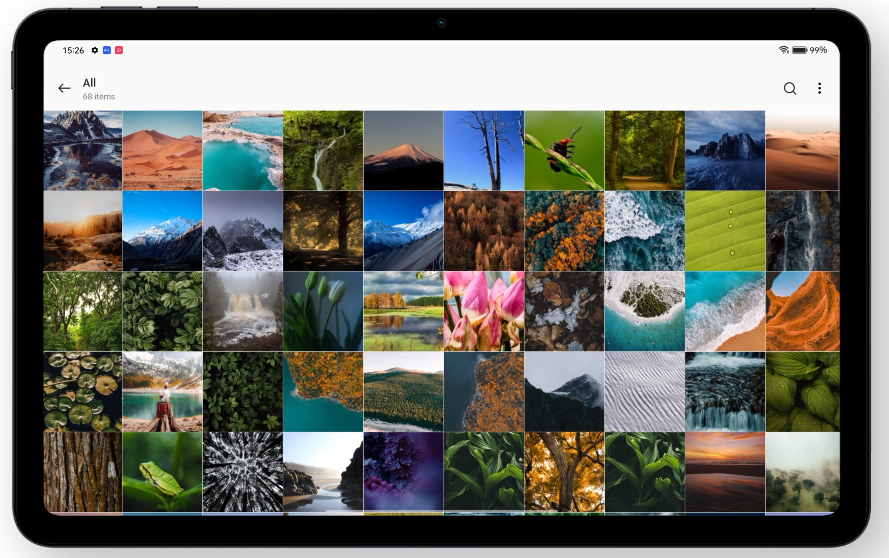Image resolution: width=889 pixels, height=558 pixels.
Task: Open the white tulip buds on dark background photo
Action: [323, 311]
